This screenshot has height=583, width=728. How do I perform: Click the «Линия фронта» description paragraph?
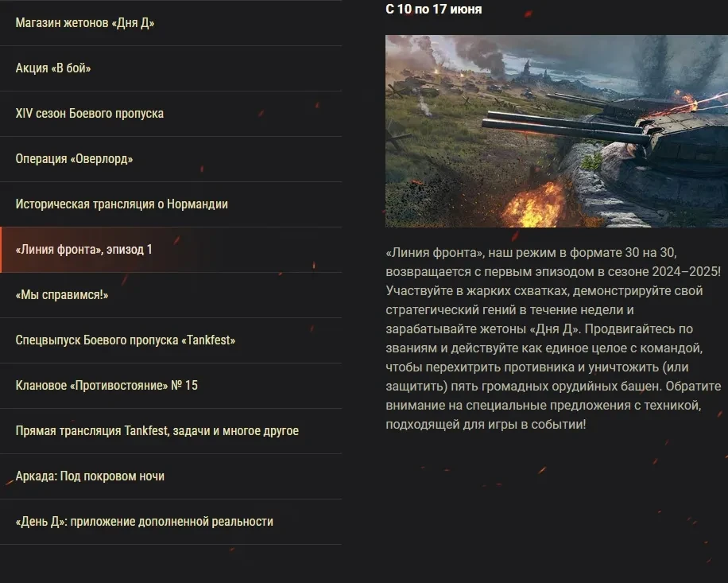pyautogui.click(x=553, y=338)
